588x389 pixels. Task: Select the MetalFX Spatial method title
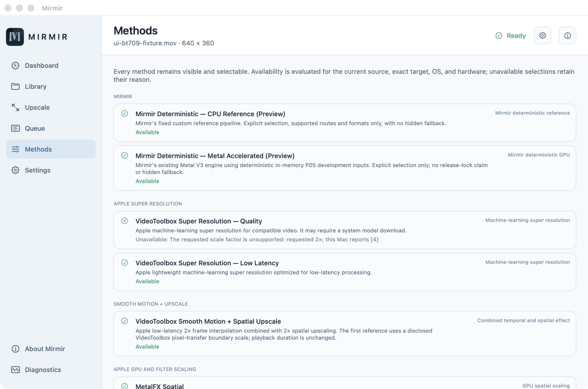[x=160, y=386]
